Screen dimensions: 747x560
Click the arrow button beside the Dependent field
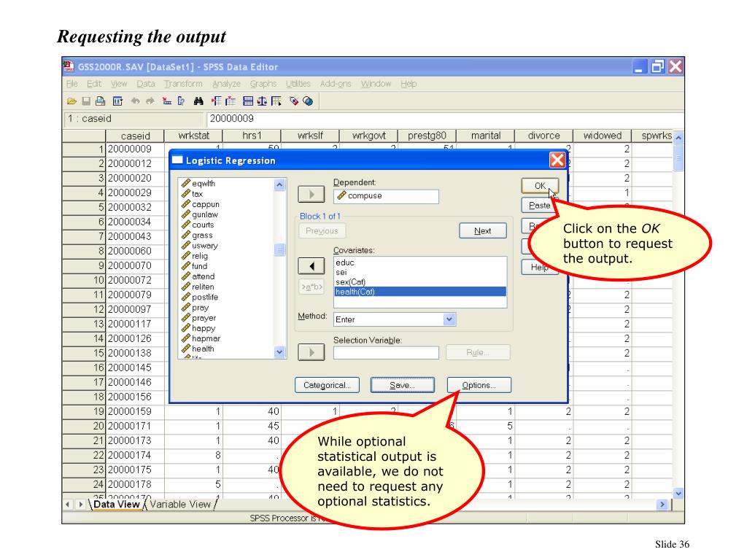311,194
